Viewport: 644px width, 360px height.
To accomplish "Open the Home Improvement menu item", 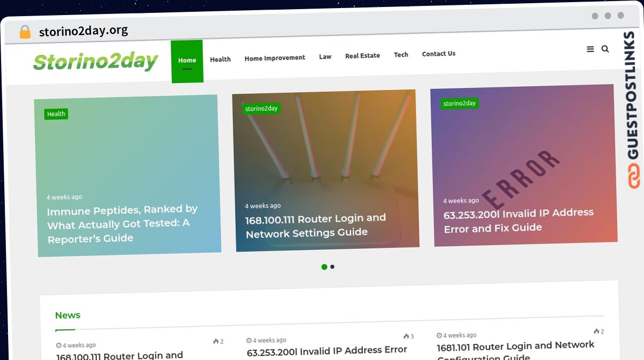I will 275,58.
